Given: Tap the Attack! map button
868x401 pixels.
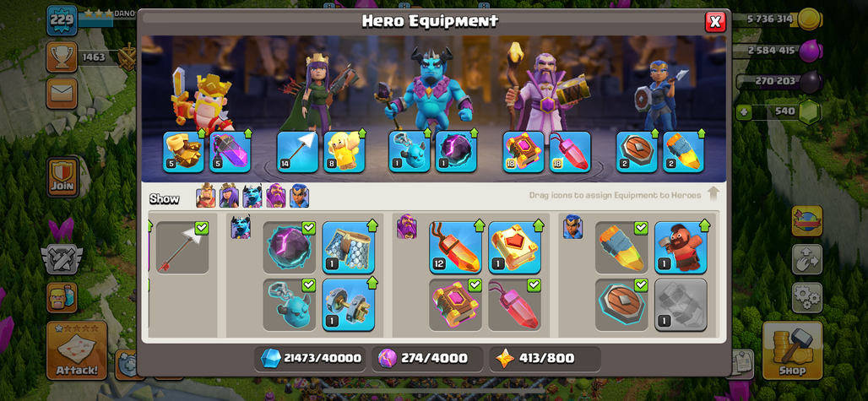Looking at the screenshot, I should [x=77, y=350].
